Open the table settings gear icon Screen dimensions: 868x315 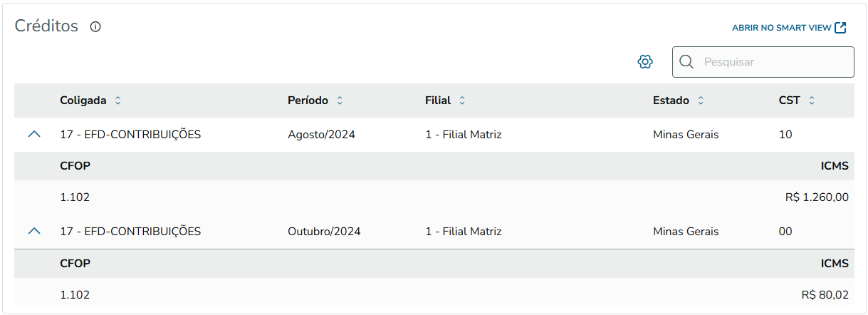point(645,62)
